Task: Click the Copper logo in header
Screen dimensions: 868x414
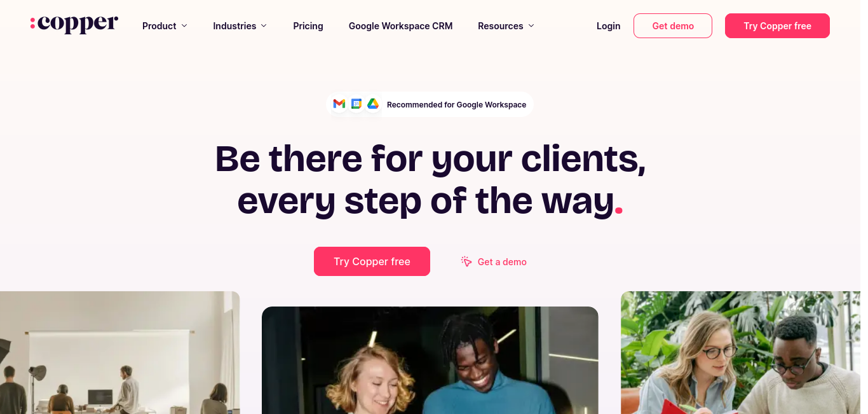Action: pos(74,24)
